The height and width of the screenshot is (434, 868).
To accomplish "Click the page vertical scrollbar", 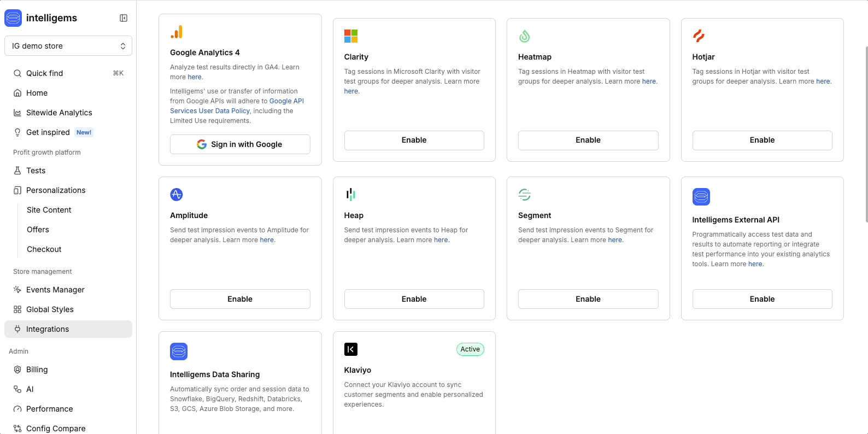I will click(x=866, y=134).
